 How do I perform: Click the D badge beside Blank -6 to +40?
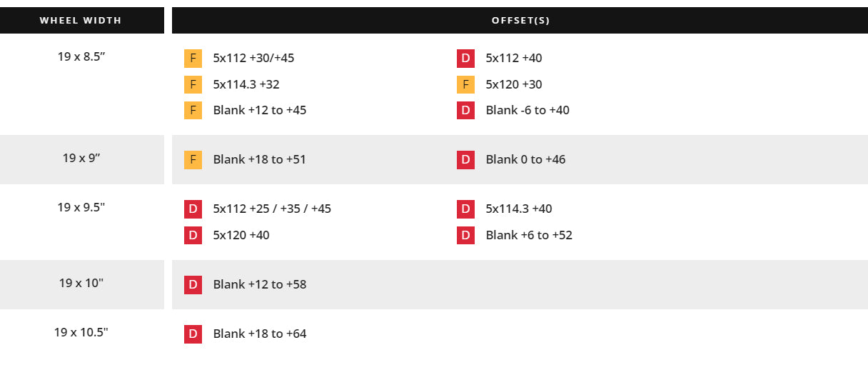click(x=465, y=111)
